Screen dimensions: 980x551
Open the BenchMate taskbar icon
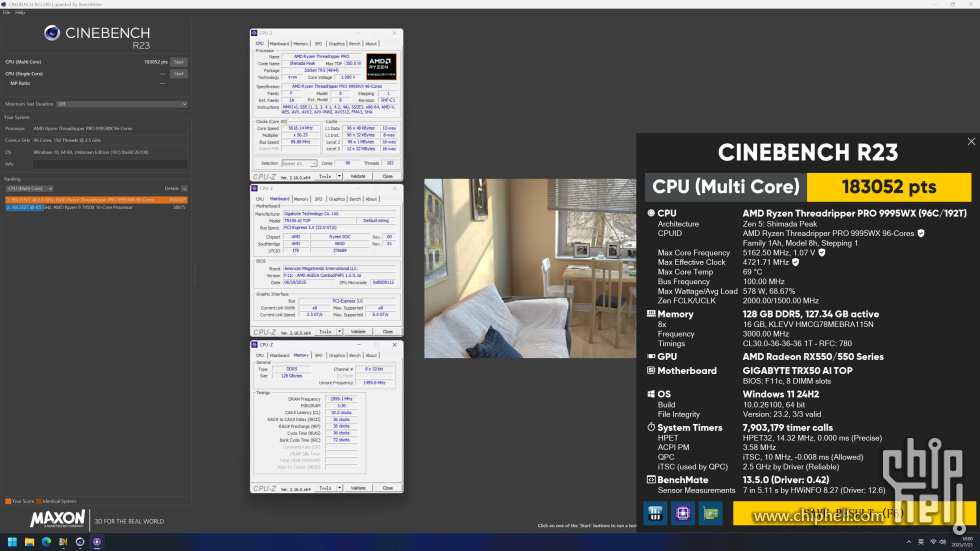tap(63, 542)
